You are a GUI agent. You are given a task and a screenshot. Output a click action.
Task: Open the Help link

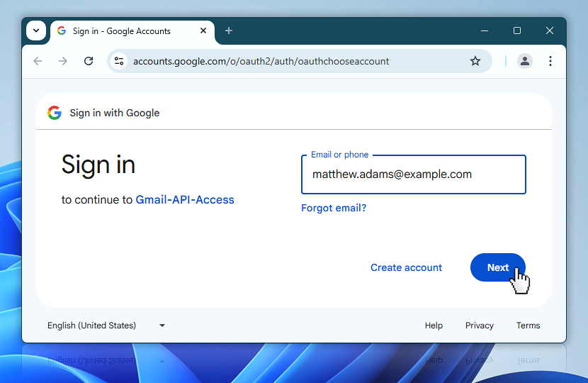(434, 326)
